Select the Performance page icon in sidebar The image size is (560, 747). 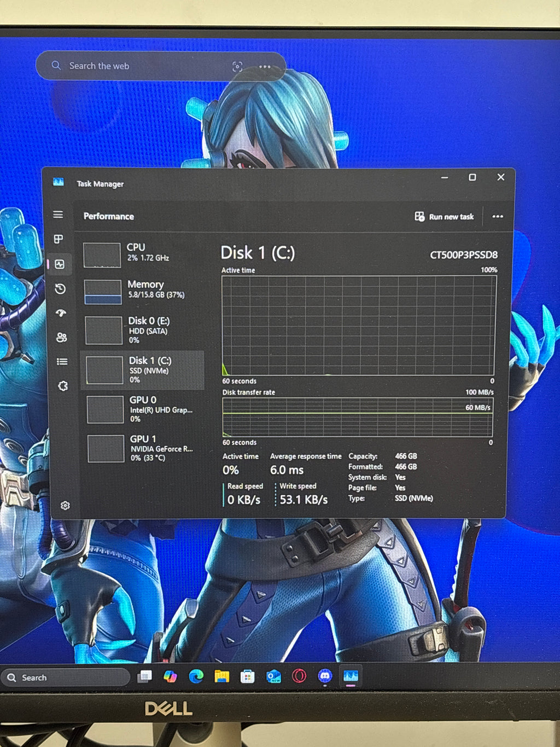pos(60,264)
